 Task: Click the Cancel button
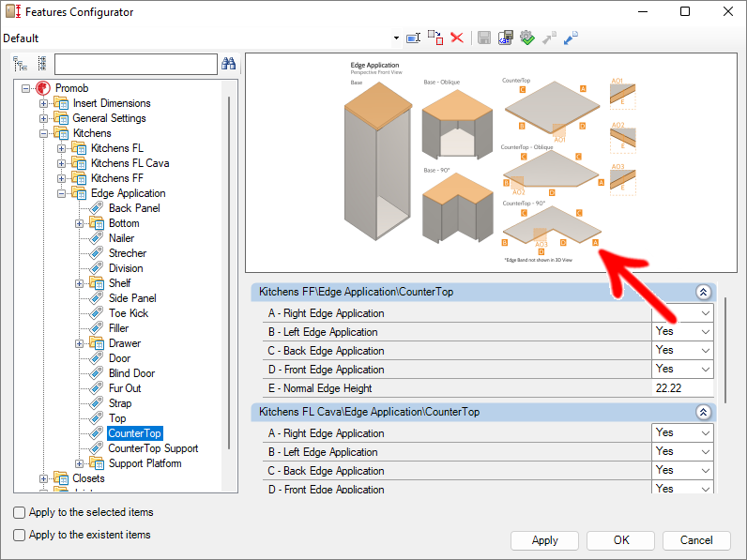[696, 540]
